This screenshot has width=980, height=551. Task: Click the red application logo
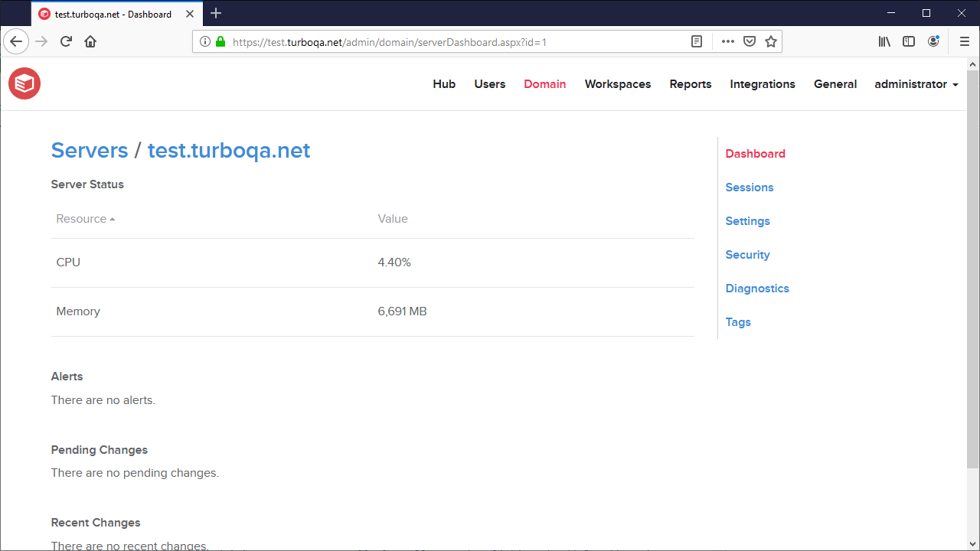pyautogui.click(x=24, y=83)
